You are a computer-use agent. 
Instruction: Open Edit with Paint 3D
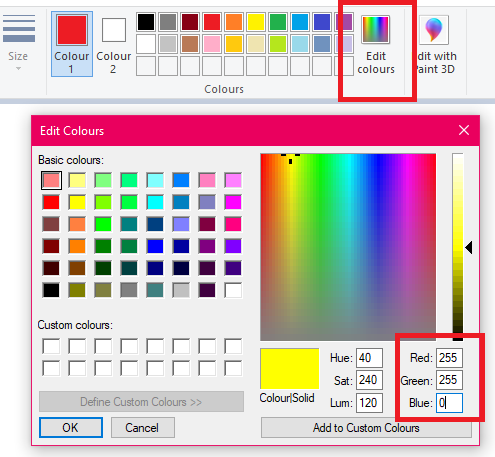pyautogui.click(x=434, y=46)
